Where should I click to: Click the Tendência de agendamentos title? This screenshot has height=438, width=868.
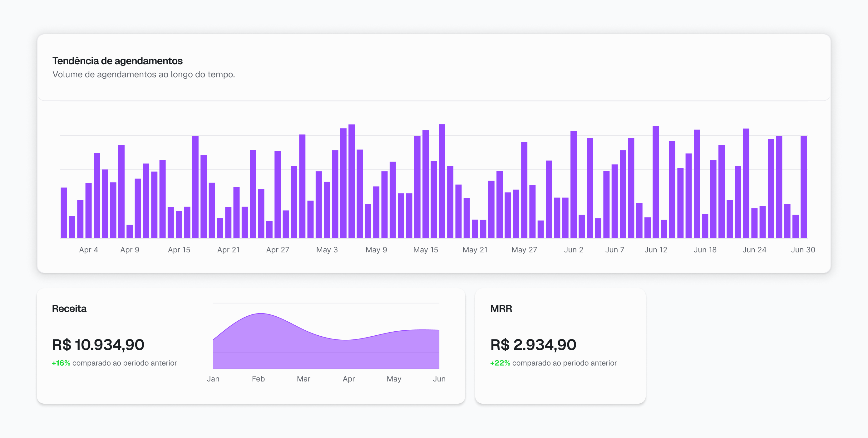[x=117, y=61]
